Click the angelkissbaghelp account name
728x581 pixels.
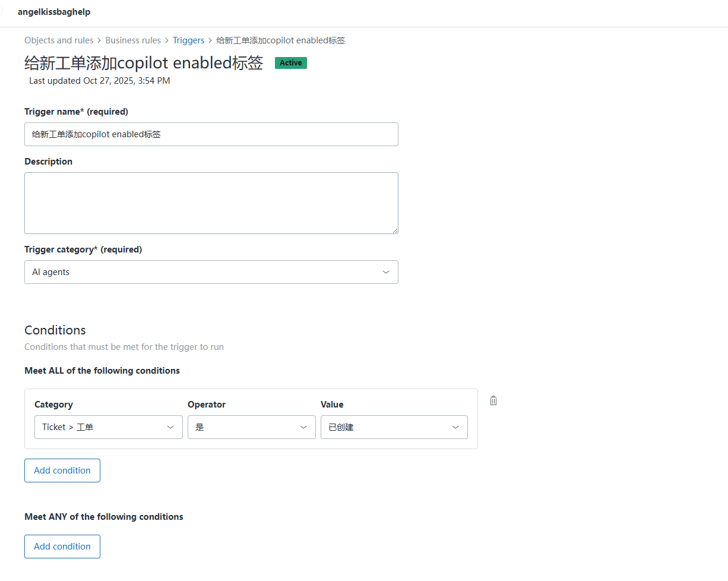(x=54, y=12)
